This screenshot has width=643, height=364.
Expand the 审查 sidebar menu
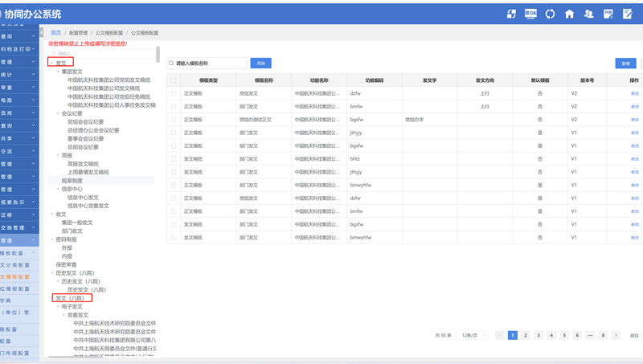pyautogui.click(x=19, y=88)
